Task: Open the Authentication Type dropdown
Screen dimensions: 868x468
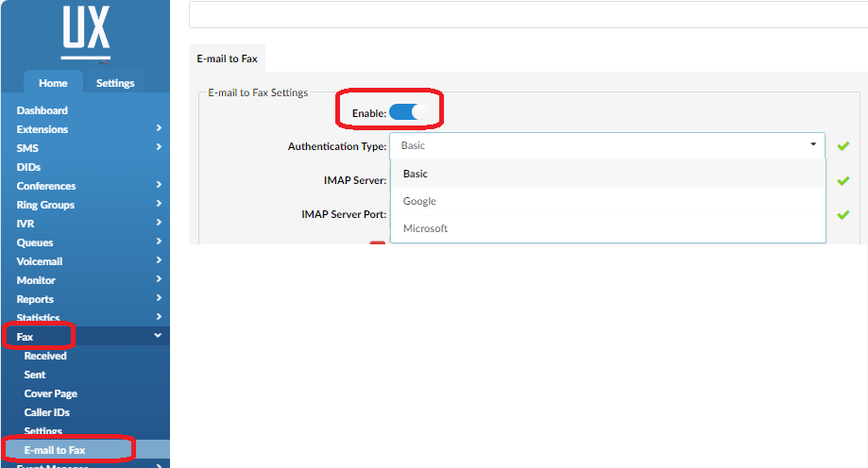Action: point(607,146)
